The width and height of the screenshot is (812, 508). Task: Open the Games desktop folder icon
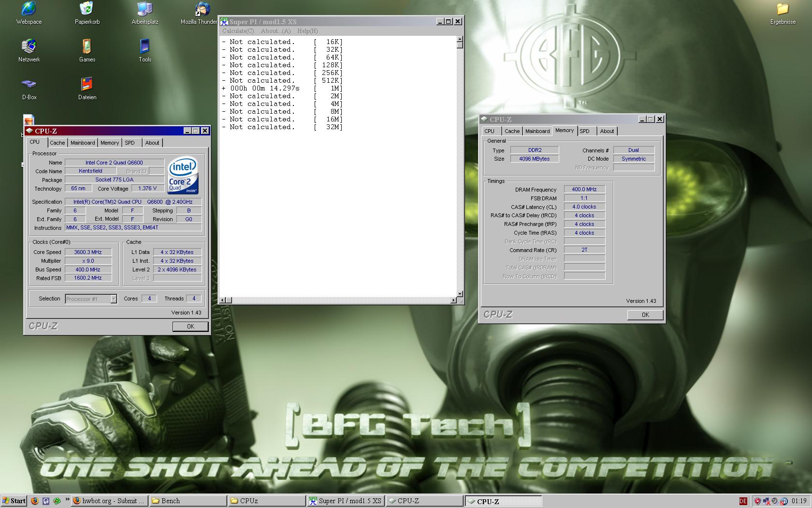coord(87,51)
